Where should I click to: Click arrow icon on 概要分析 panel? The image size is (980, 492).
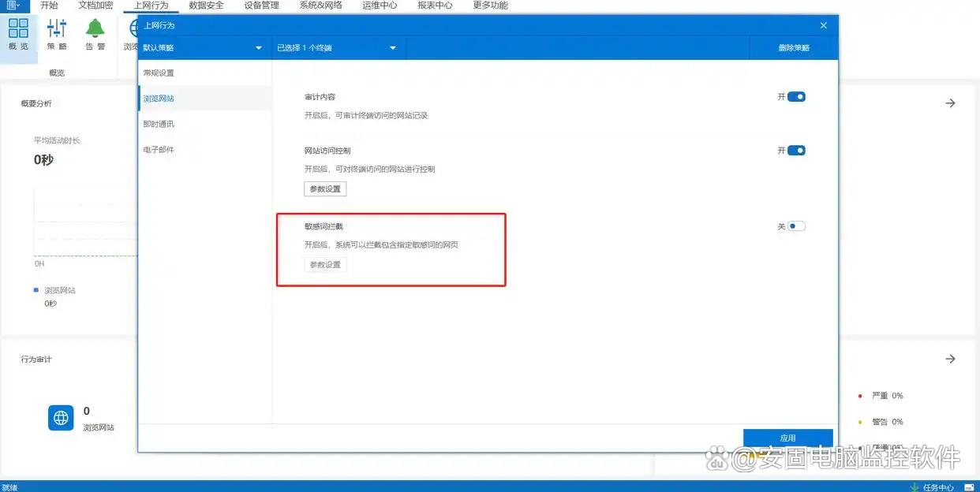[951, 103]
